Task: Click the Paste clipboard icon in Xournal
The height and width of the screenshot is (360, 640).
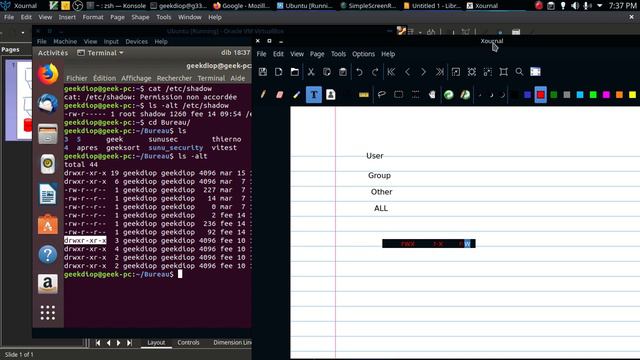Action: tap(343, 72)
